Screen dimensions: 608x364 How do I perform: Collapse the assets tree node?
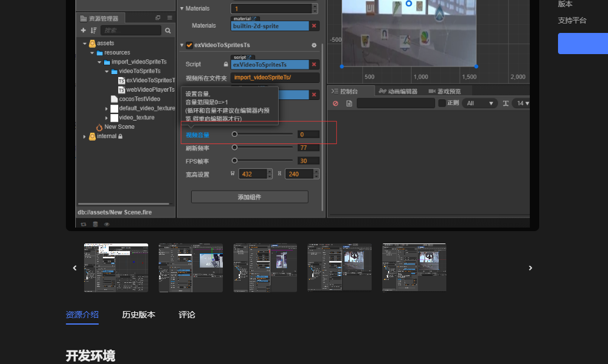click(85, 44)
